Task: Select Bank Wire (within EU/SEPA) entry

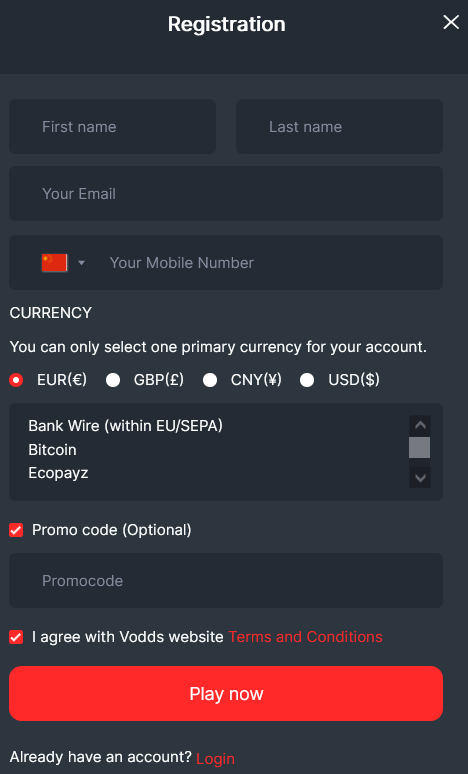Action: pyautogui.click(x=125, y=426)
